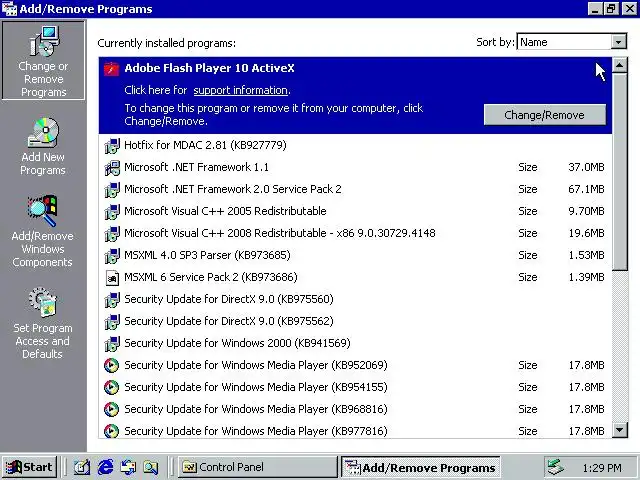This screenshot has width=640, height=480.
Task: Click icon beside DirectX 9.0 KB975562 update
Action: [x=112, y=322]
